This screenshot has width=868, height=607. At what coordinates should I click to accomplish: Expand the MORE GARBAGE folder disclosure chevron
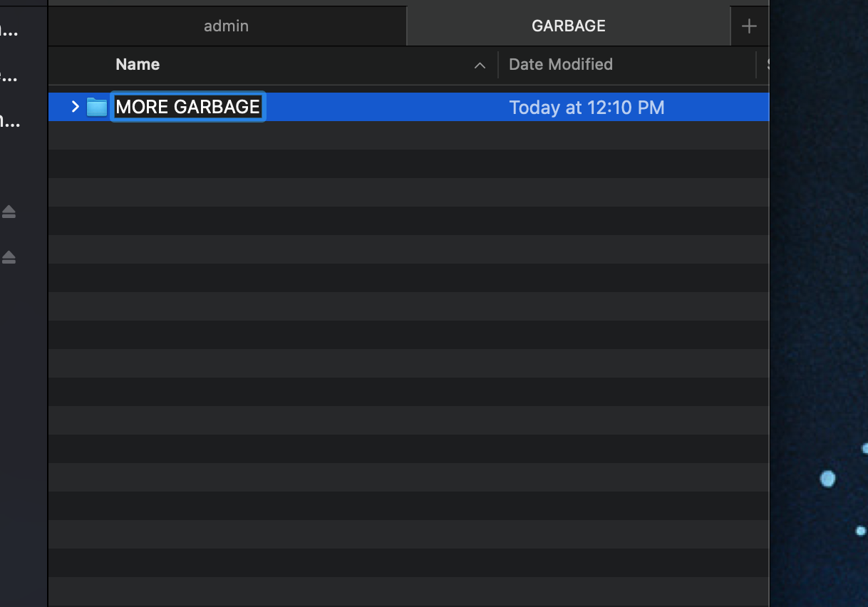[x=76, y=107]
